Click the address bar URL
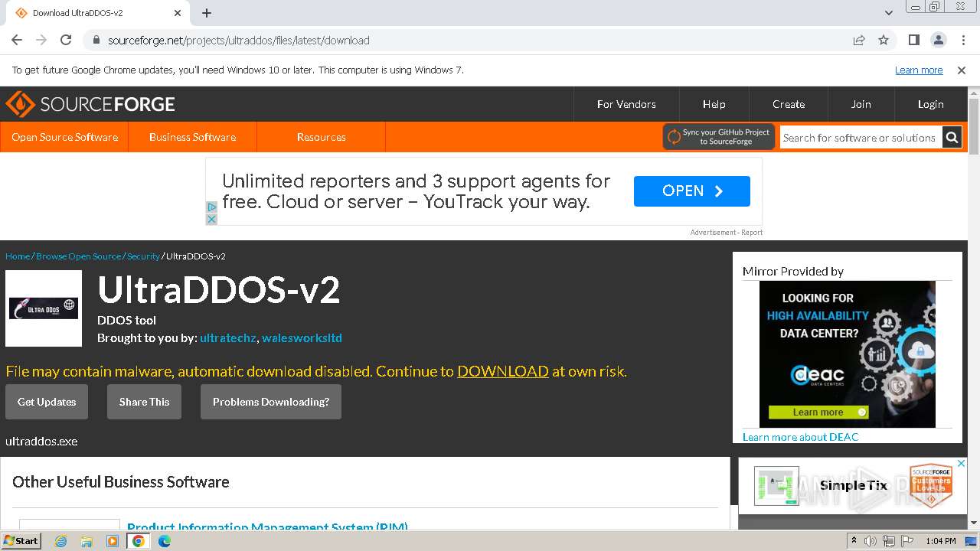The image size is (980, 551). point(238,40)
